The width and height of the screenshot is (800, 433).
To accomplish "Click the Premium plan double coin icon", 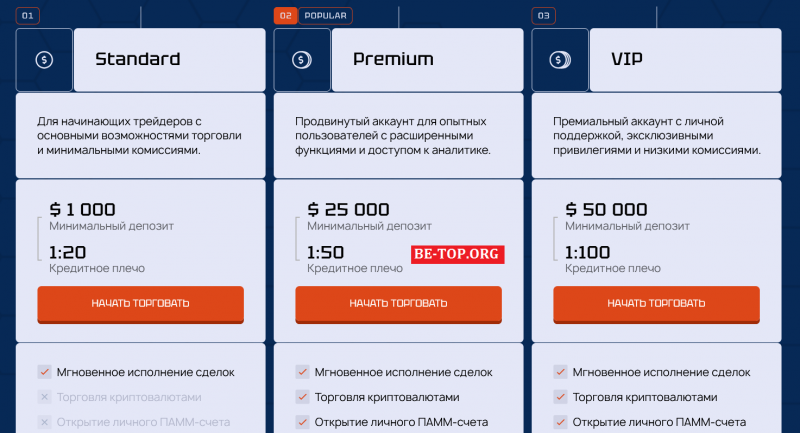I will point(302,60).
